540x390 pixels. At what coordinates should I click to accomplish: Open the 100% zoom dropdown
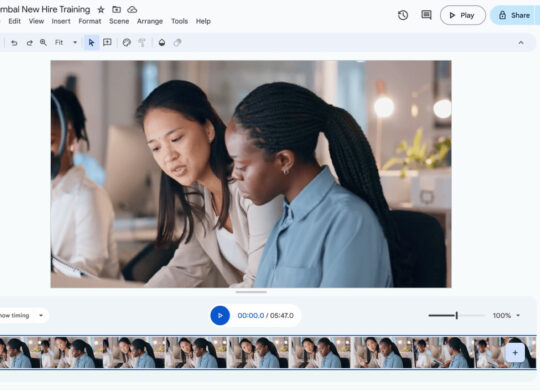506,315
